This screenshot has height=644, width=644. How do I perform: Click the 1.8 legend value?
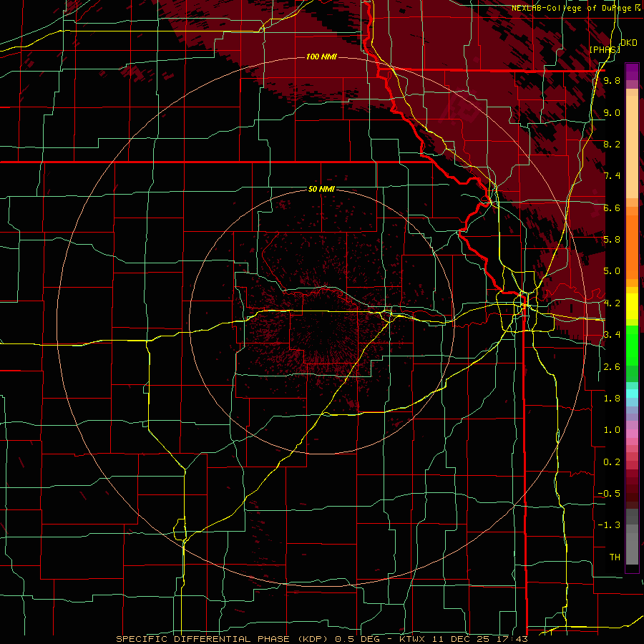pyautogui.click(x=612, y=399)
